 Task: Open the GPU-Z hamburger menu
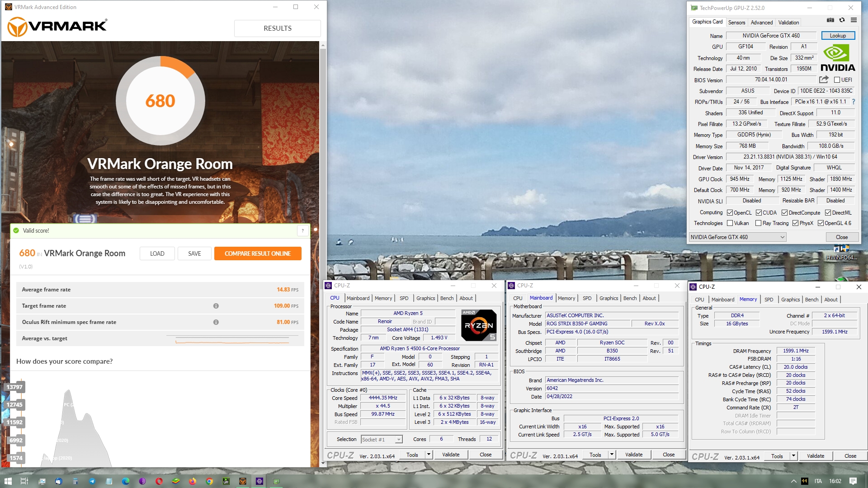(x=854, y=20)
